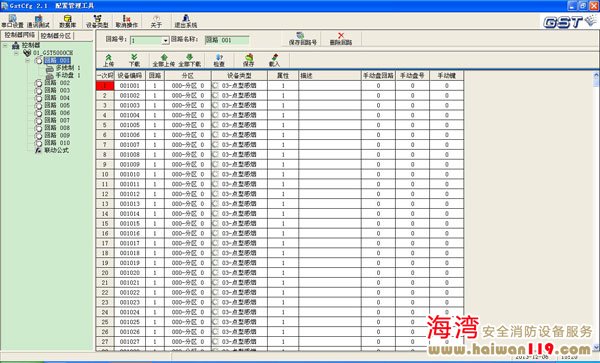600x363 pixels.
Task: Select 01_GST5000CH in the tree
Action: click(x=52, y=53)
